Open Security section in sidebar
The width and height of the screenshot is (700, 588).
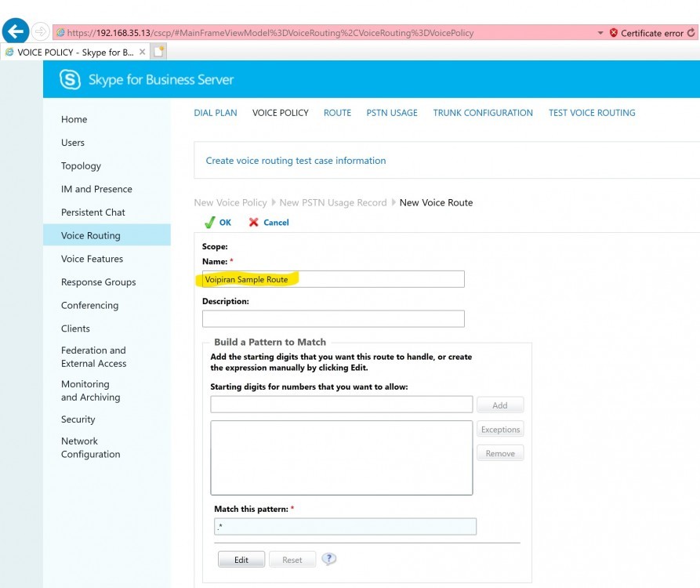(x=78, y=419)
